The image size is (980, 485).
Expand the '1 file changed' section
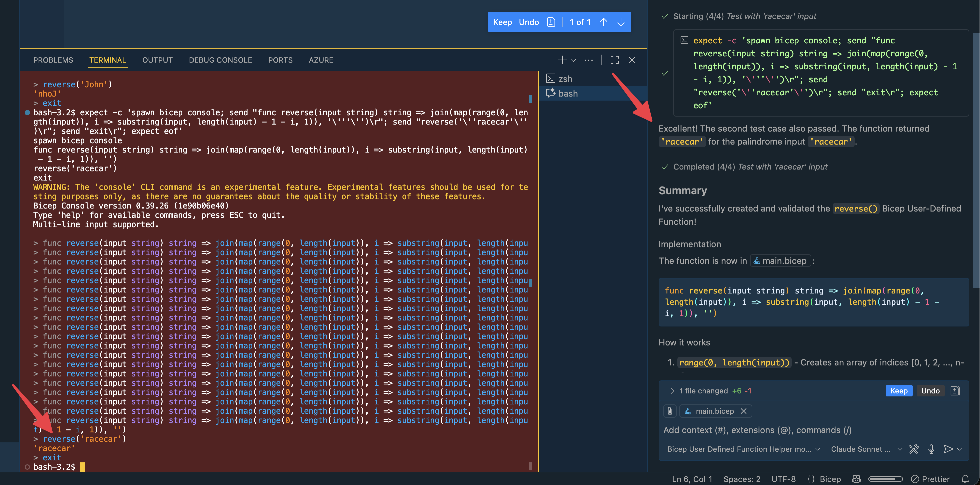pos(672,391)
